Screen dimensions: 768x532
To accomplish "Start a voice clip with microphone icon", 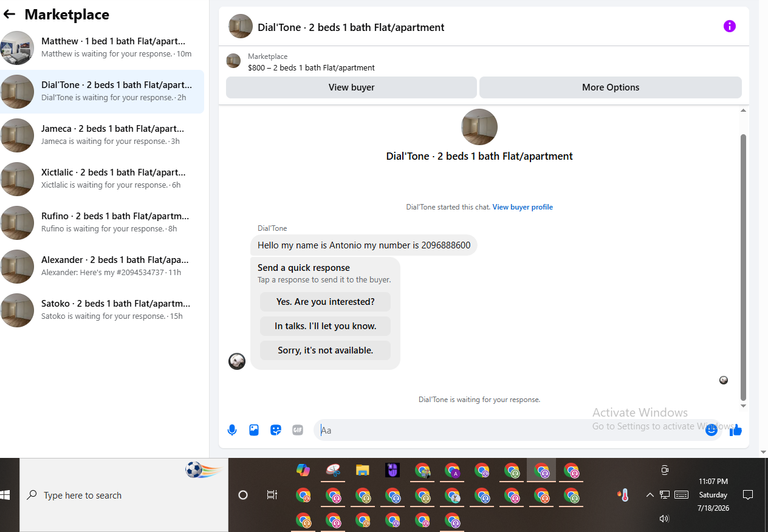I will click(x=232, y=430).
